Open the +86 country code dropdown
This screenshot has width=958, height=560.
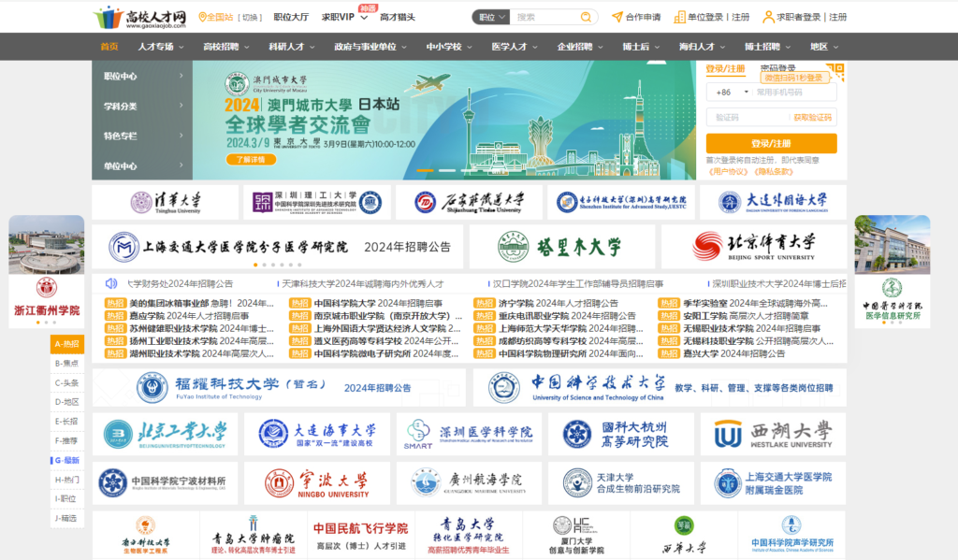pyautogui.click(x=732, y=93)
